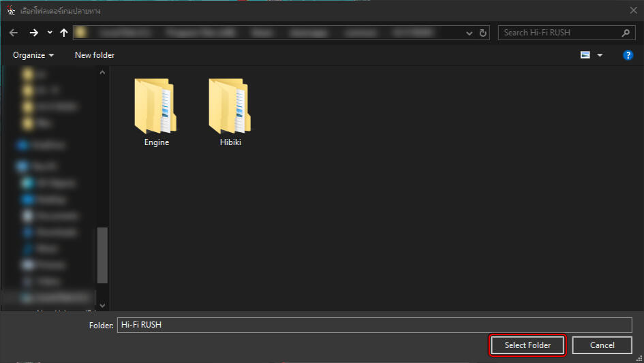Image resolution: width=644 pixels, height=363 pixels.
Task: Open the recent locations dropdown
Action: tap(50, 33)
